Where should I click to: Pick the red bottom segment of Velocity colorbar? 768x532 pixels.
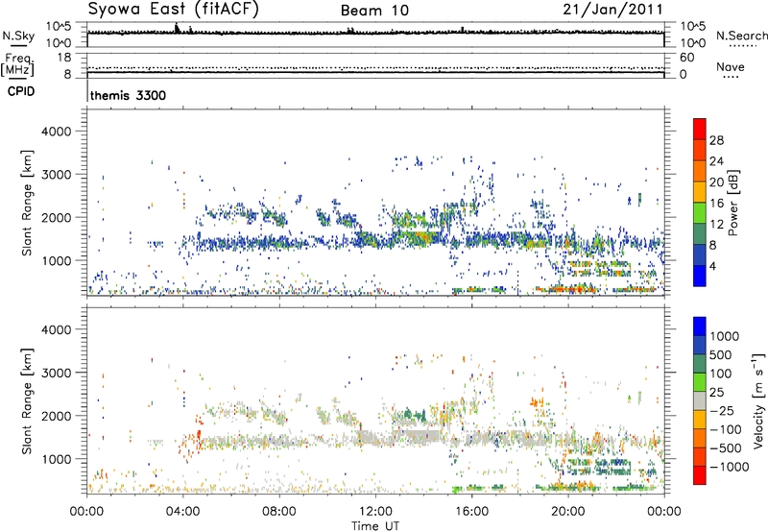tap(700, 475)
